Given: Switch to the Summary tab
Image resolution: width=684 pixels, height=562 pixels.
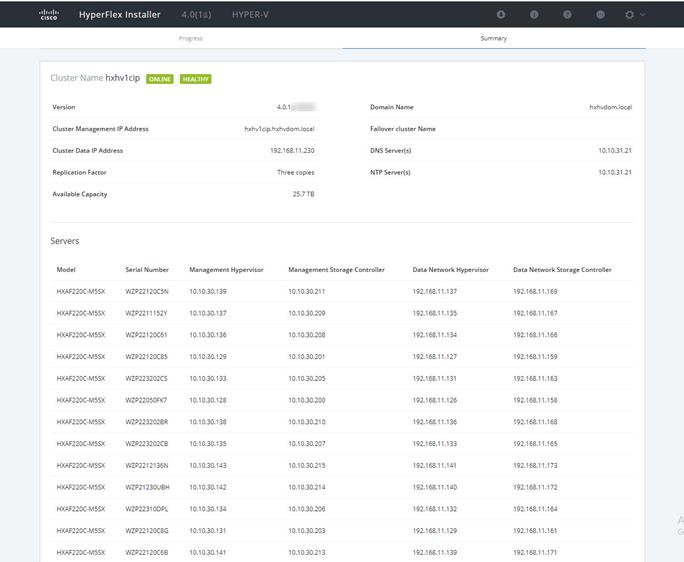Looking at the screenshot, I should click(x=494, y=38).
